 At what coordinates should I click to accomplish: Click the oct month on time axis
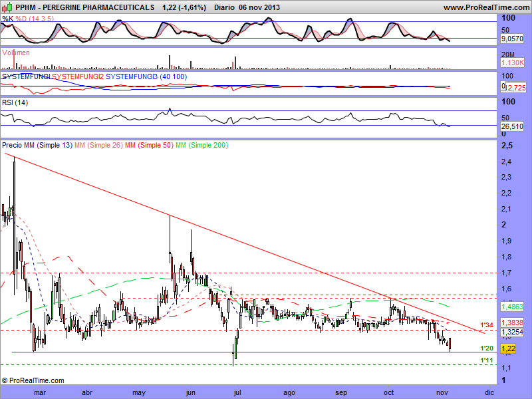coord(388,392)
